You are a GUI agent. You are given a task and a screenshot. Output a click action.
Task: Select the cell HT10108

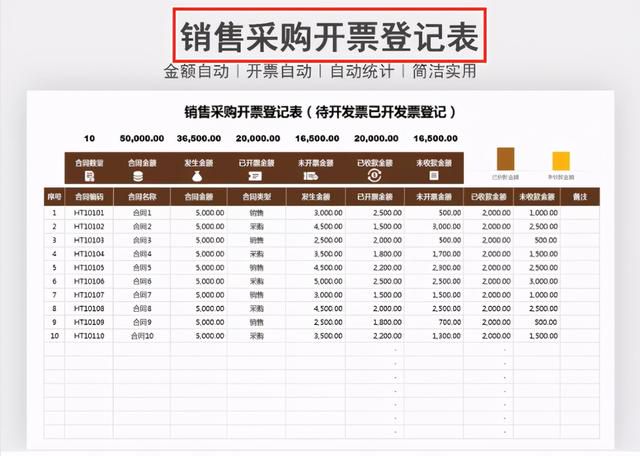pyautogui.click(x=89, y=309)
